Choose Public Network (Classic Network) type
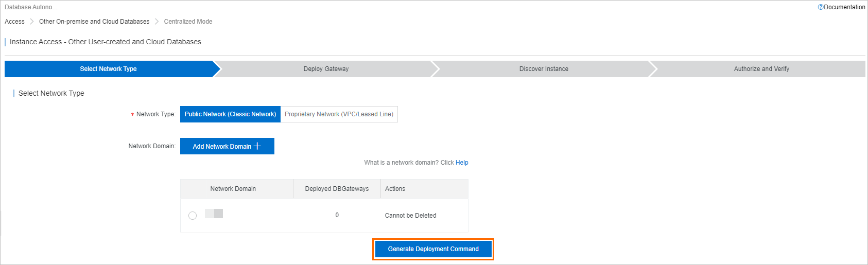 click(x=230, y=114)
